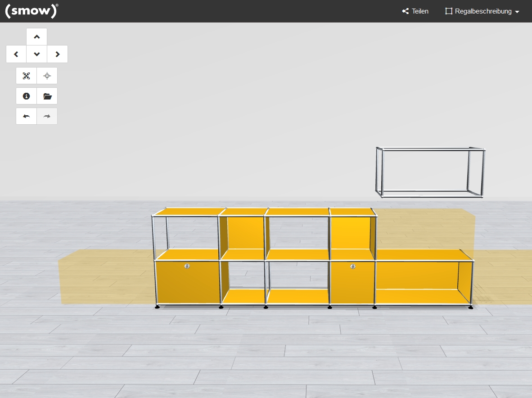Click the lock on lower-right door

click(353, 266)
